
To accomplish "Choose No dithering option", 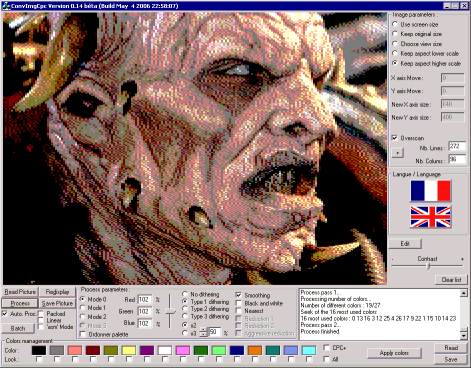I will [185, 294].
